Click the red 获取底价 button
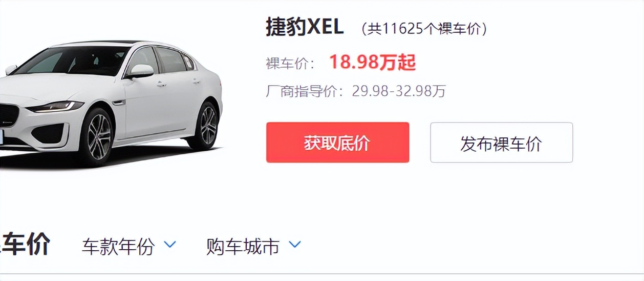The image size is (644, 281). (x=337, y=143)
